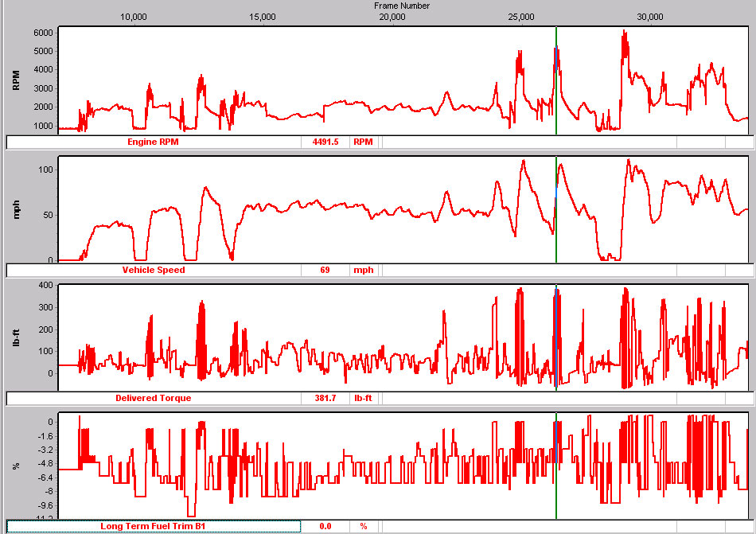
Task: Click the 20,000 frame tick label
Action: click(392, 17)
